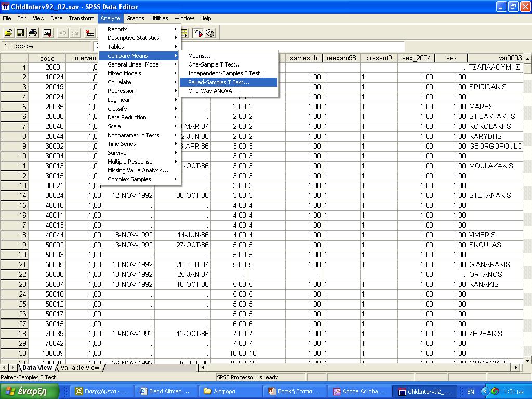Click the vertical scrollbar down arrow
Image resolution: width=532 pixels, height=399 pixels.
(x=528, y=360)
